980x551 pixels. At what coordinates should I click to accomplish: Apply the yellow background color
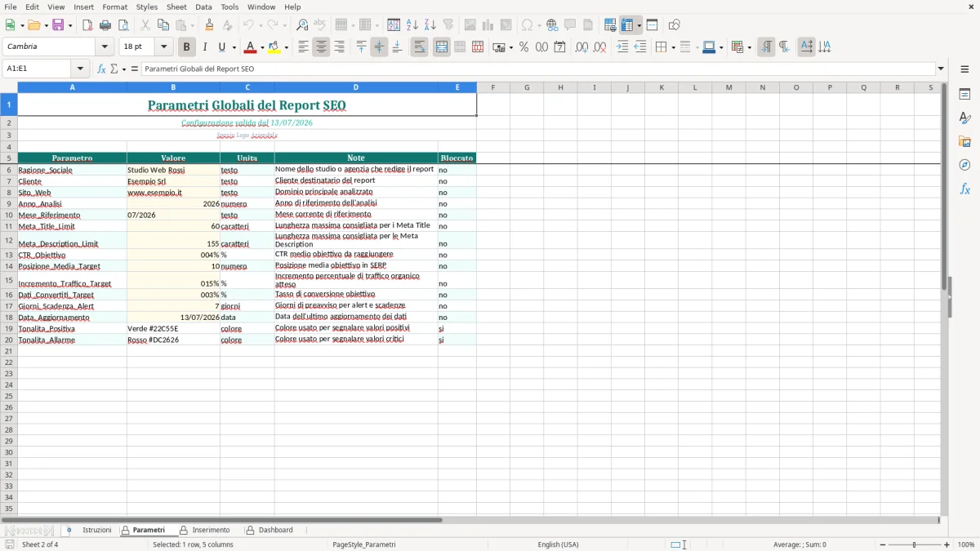coord(274,47)
